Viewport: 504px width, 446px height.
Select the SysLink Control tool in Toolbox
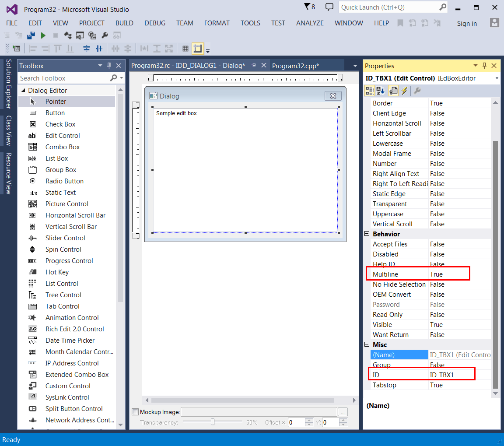pyautogui.click(x=66, y=397)
